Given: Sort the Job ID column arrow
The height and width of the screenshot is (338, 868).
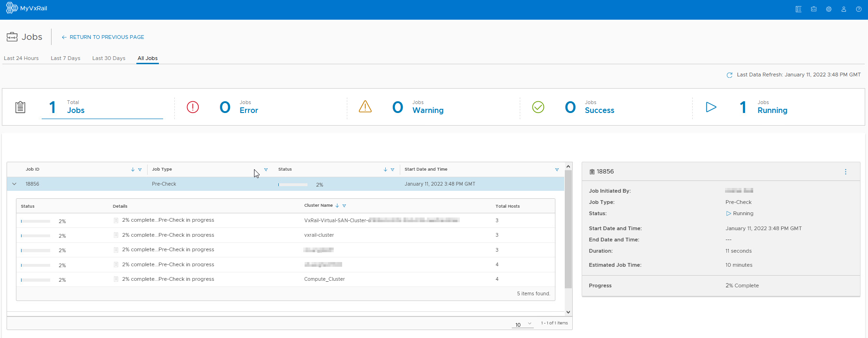Looking at the screenshot, I should [x=133, y=170].
